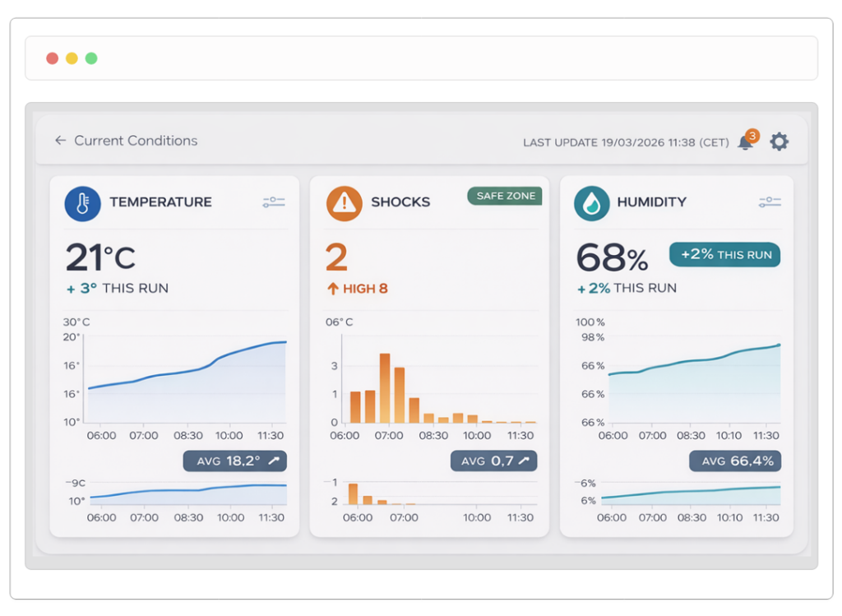Click the tallest orange shocks bar

point(384,388)
